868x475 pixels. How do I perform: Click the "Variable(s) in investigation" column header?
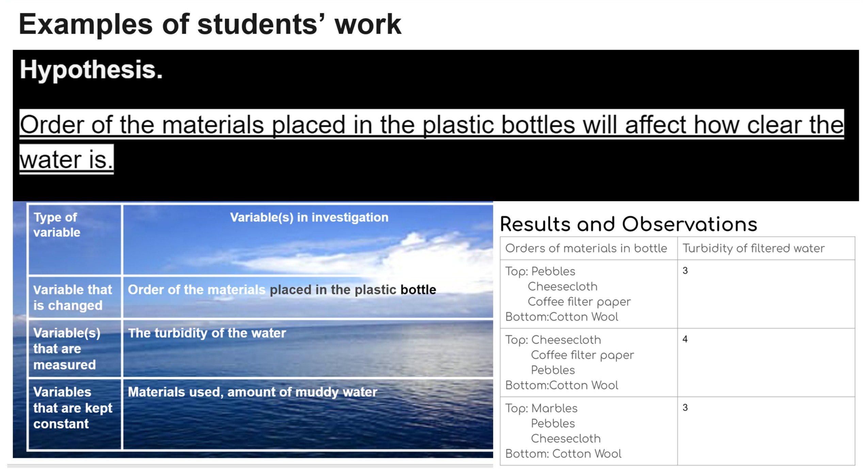coord(309,217)
